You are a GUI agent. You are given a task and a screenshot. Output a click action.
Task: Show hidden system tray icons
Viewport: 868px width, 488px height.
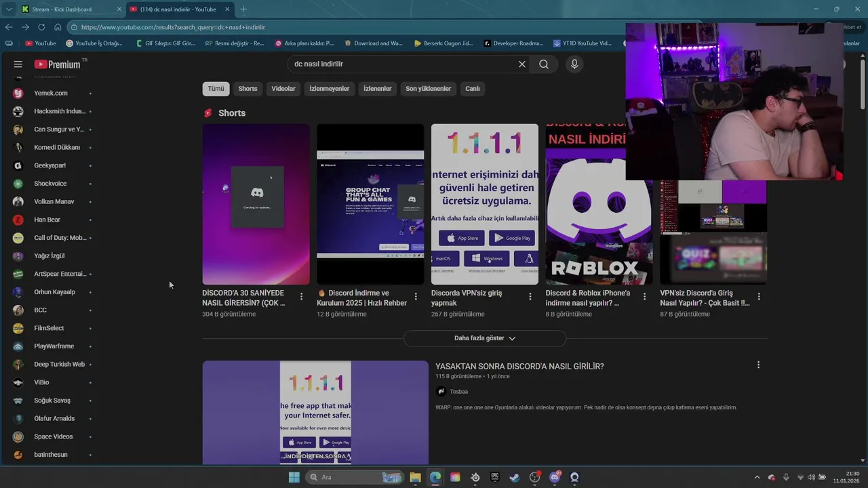coord(757,477)
